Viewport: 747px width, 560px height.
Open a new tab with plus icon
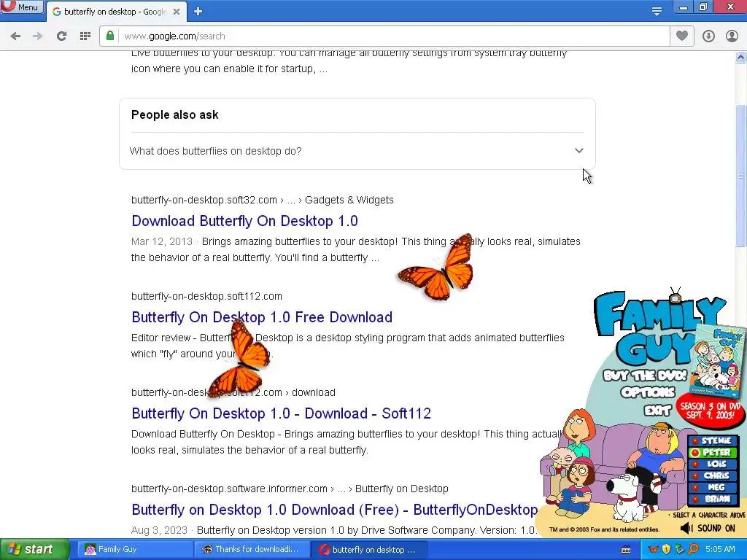coord(198,12)
